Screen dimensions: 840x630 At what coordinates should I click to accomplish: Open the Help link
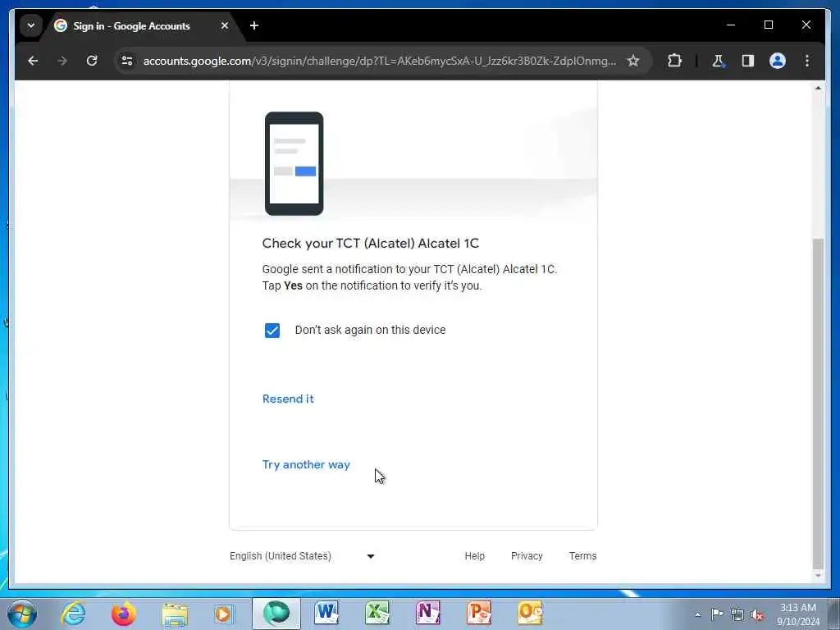[x=475, y=556]
